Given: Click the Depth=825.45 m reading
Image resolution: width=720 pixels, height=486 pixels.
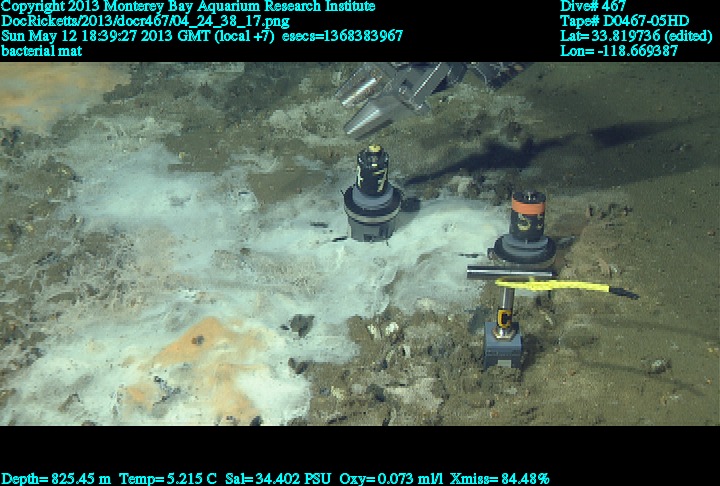Looking at the screenshot, I should 56,479.
